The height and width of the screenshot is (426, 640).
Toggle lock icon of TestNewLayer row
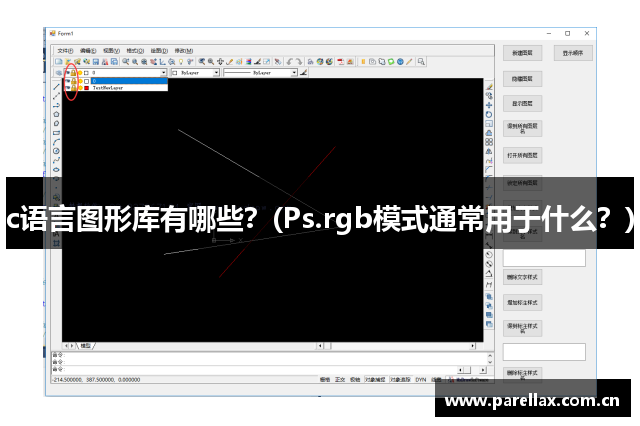point(74,88)
